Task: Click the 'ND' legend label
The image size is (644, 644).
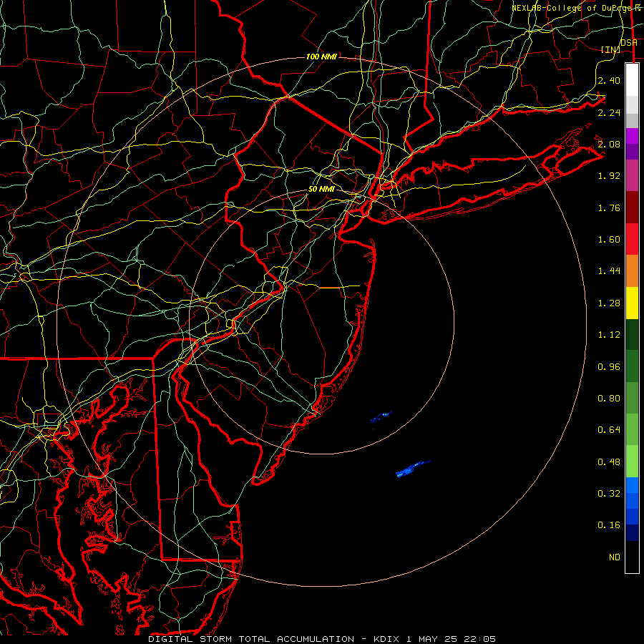Action: (x=615, y=557)
